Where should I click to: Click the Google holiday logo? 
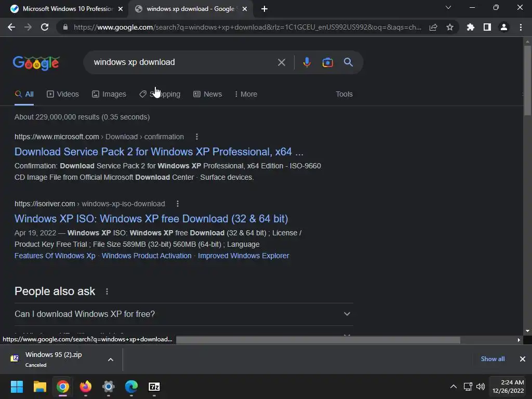pyautogui.click(x=36, y=63)
